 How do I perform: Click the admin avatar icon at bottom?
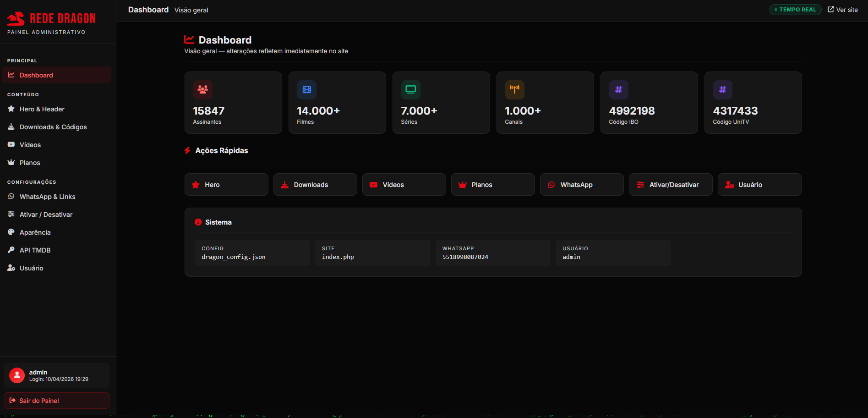point(16,375)
